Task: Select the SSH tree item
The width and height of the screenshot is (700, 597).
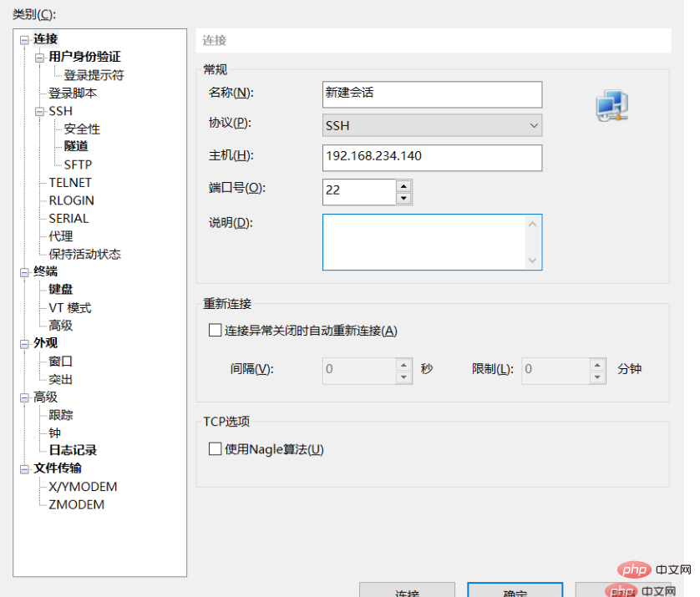Action: tap(61, 111)
